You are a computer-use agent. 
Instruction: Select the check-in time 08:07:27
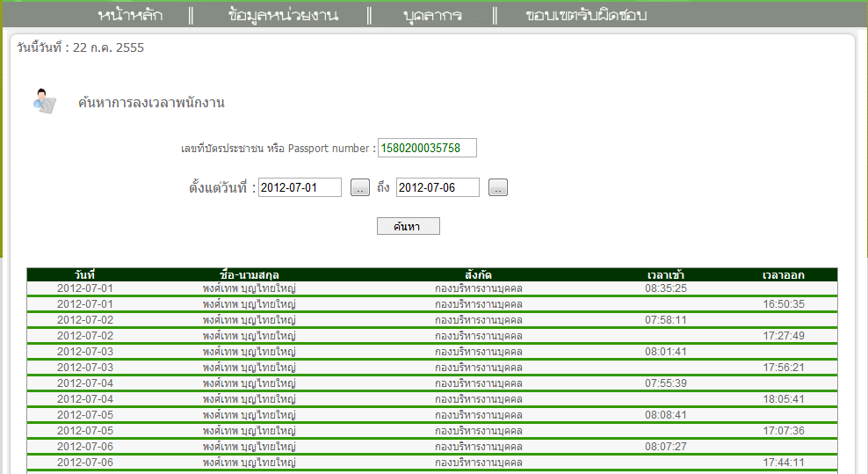point(666,446)
